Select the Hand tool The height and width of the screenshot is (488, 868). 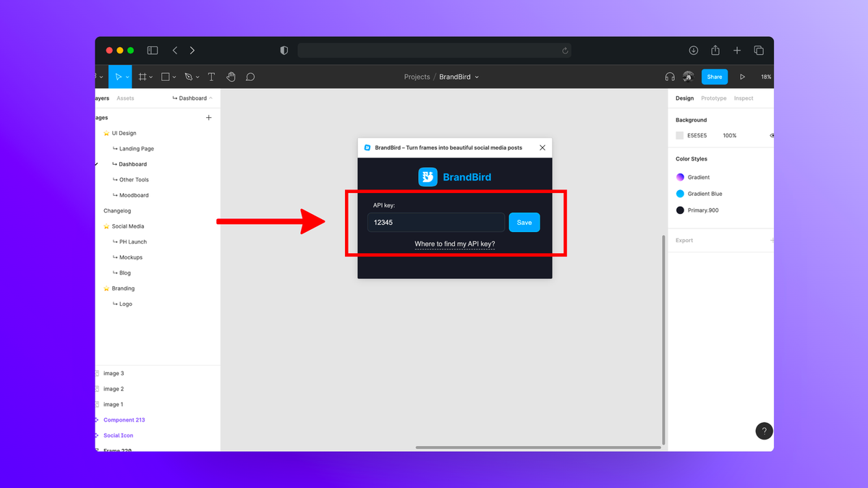click(231, 77)
